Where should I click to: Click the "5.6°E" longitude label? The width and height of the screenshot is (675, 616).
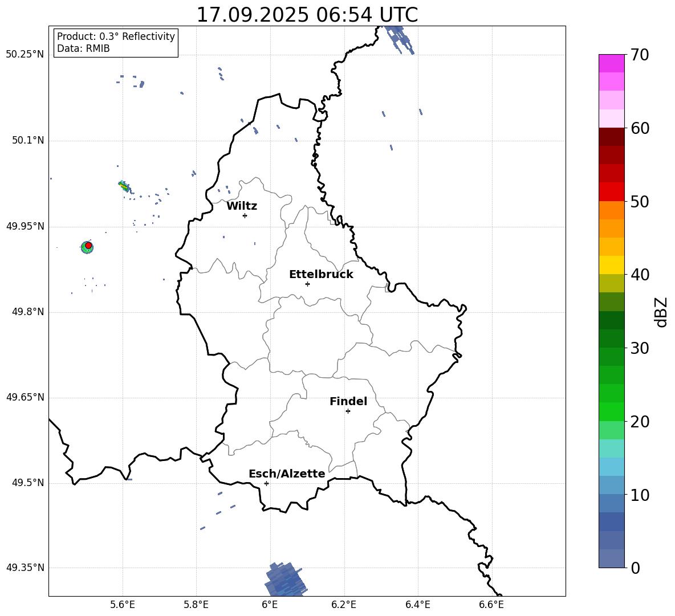coord(123,605)
